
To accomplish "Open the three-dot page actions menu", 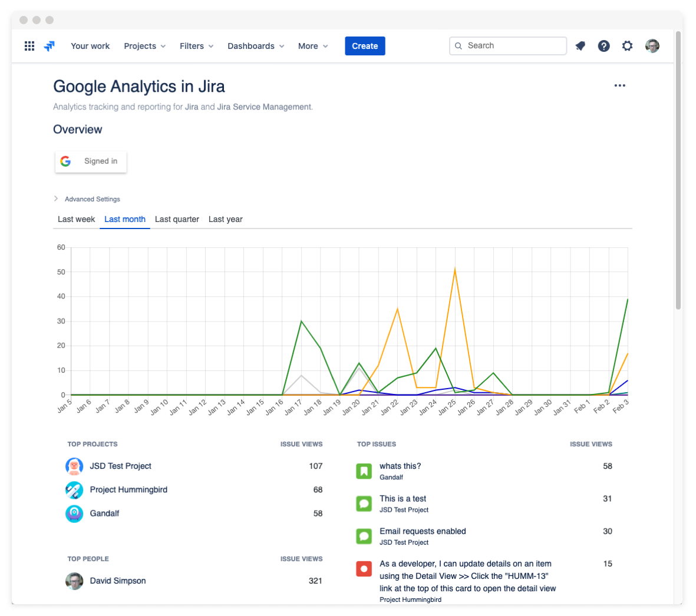I will click(619, 85).
